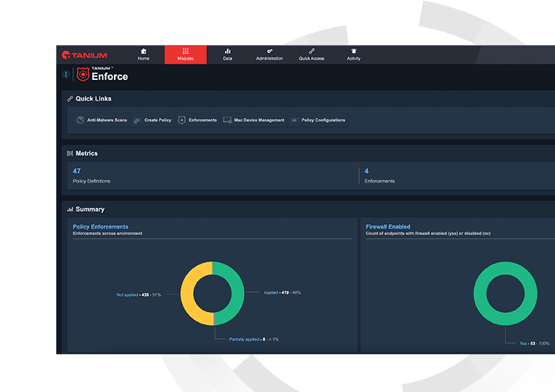The width and height of the screenshot is (555, 392).
Task: Open the Activity notifications menu
Action: 354,55
